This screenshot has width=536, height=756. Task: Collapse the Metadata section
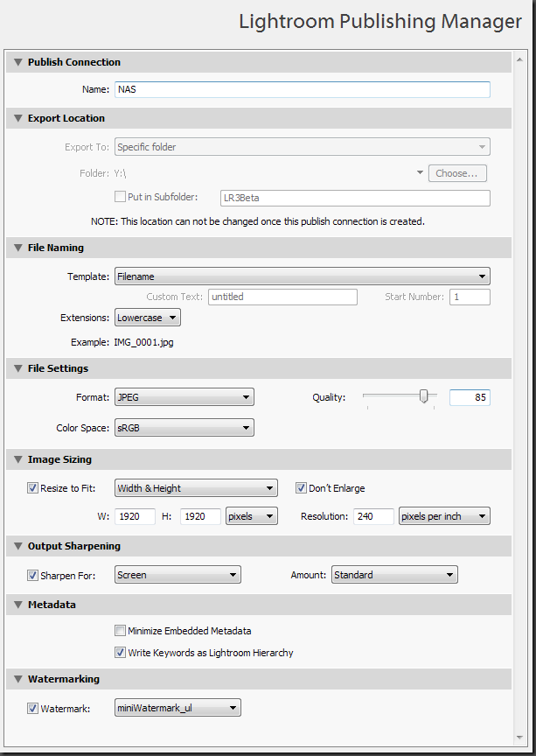pyautogui.click(x=18, y=605)
